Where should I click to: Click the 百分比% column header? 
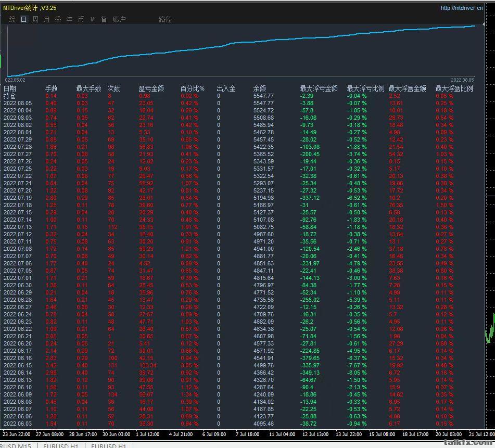click(x=192, y=88)
